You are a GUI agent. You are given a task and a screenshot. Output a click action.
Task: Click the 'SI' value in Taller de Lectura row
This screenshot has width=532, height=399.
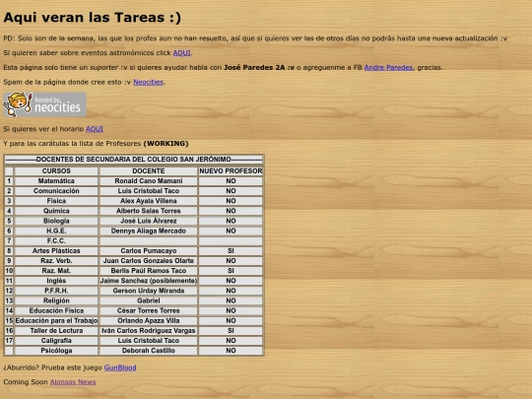tap(231, 330)
